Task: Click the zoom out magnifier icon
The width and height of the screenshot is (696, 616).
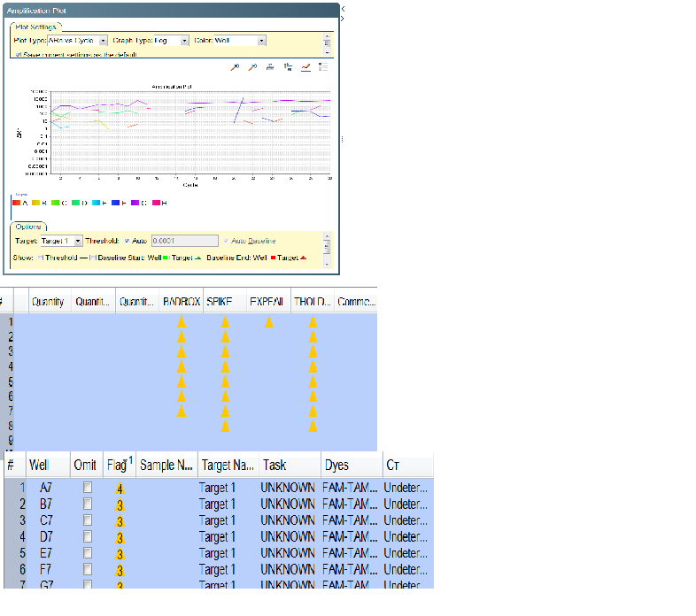Action: [252, 67]
